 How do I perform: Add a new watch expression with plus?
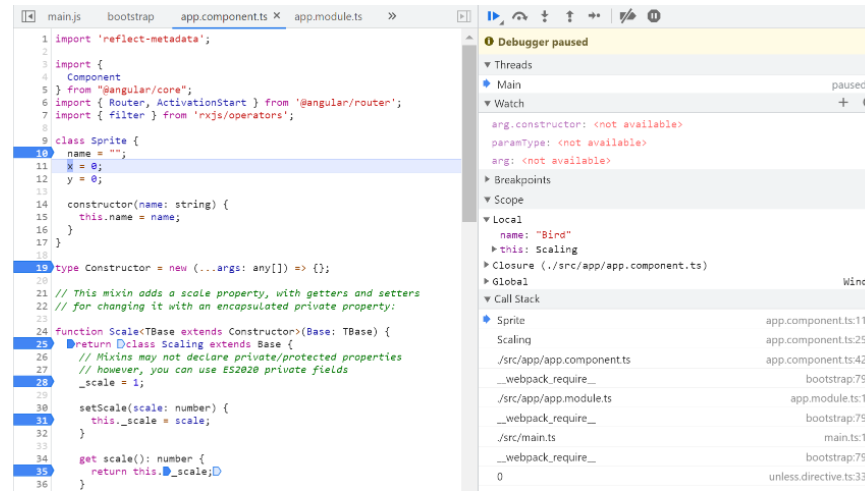843,103
